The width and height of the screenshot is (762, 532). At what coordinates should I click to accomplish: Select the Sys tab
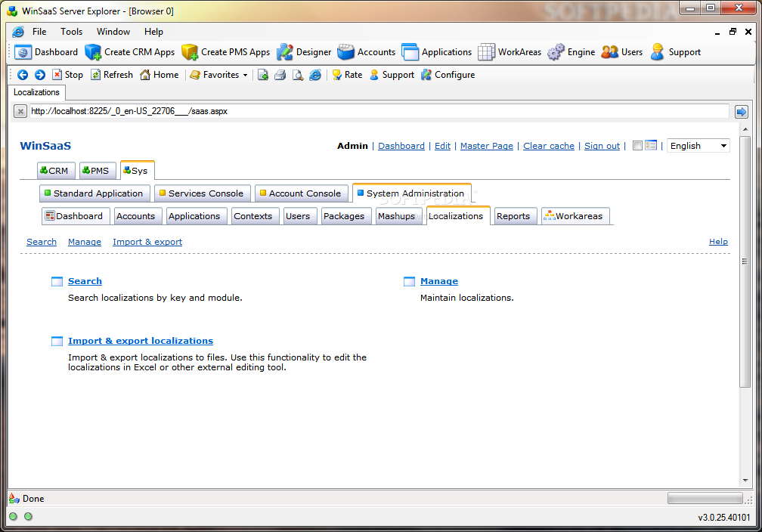tap(137, 171)
